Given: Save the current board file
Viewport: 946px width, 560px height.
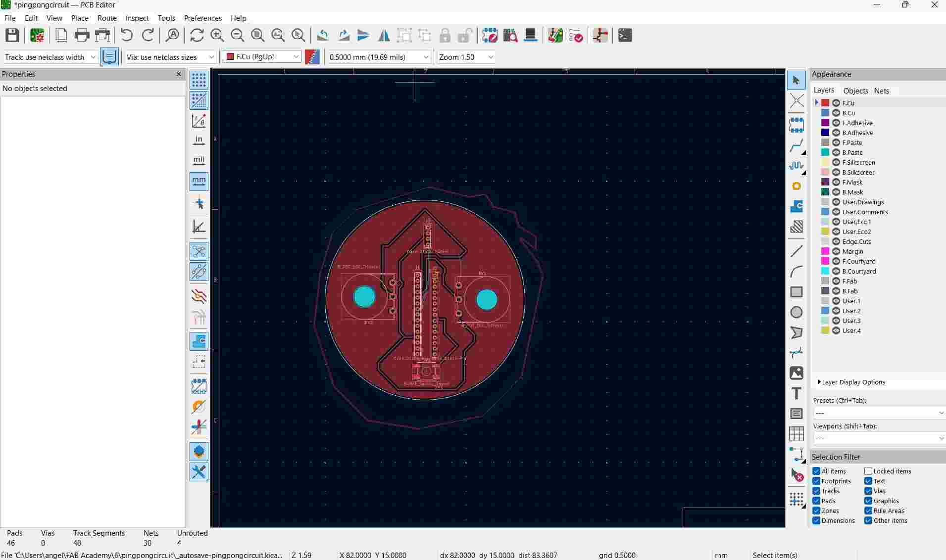Looking at the screenshot, I should (x=12, y=35).
